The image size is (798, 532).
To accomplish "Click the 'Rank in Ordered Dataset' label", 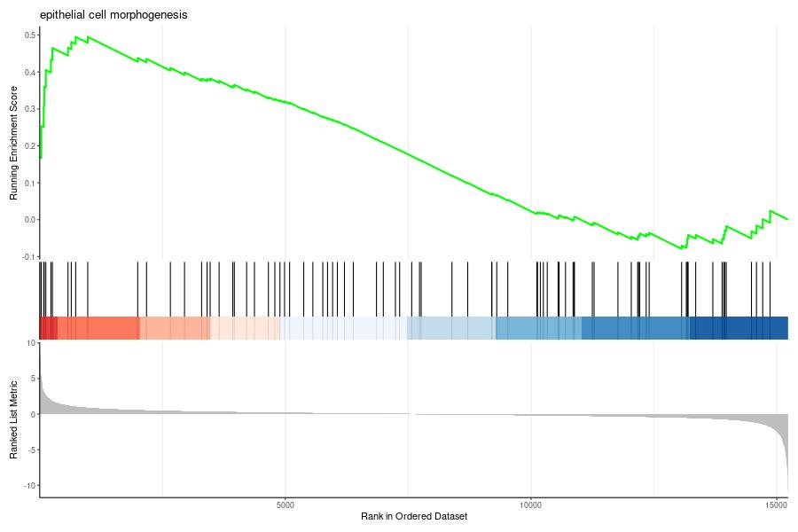I will [x=414, y=516].
